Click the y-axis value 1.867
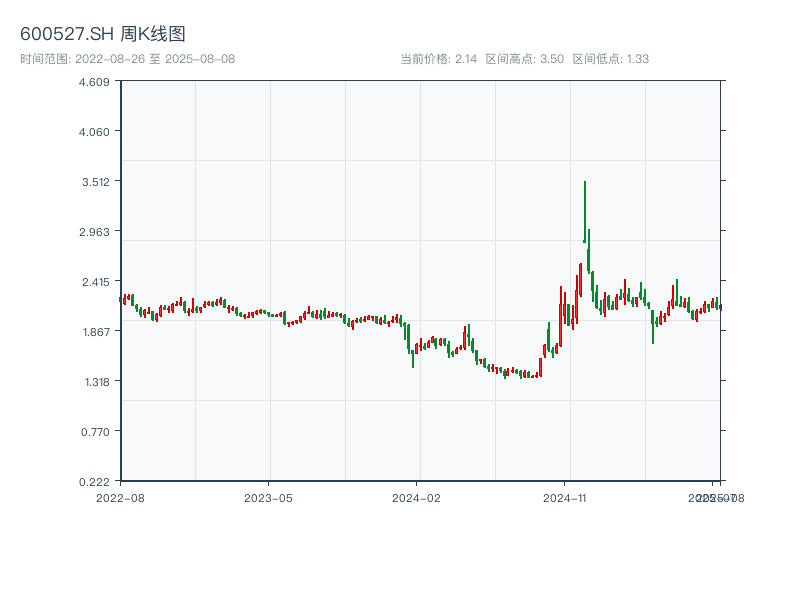The image size is (800, 600). (x=96, y=332)
